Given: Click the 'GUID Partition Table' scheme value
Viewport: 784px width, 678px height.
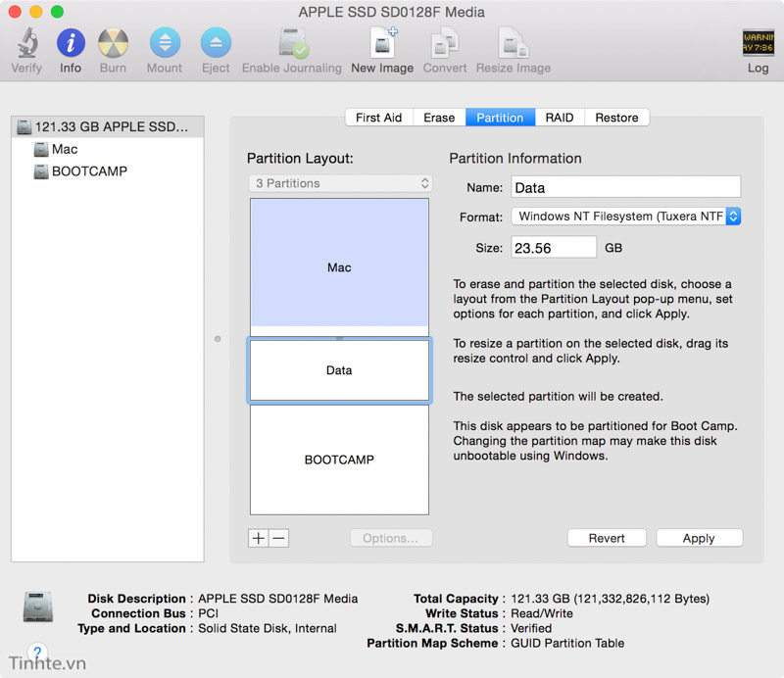Looking at the screenshot, I should click(567, 643).
